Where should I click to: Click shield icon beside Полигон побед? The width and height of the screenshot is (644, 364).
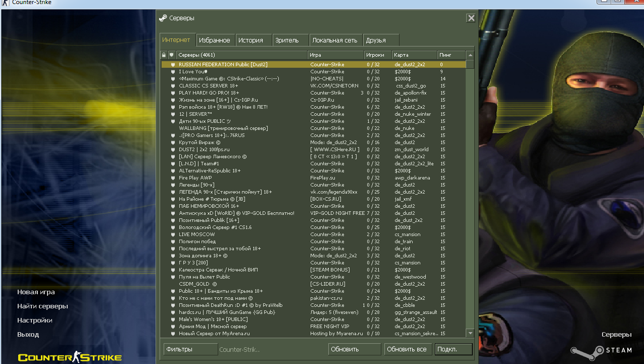pyautogui.click(x=173, y=242)
